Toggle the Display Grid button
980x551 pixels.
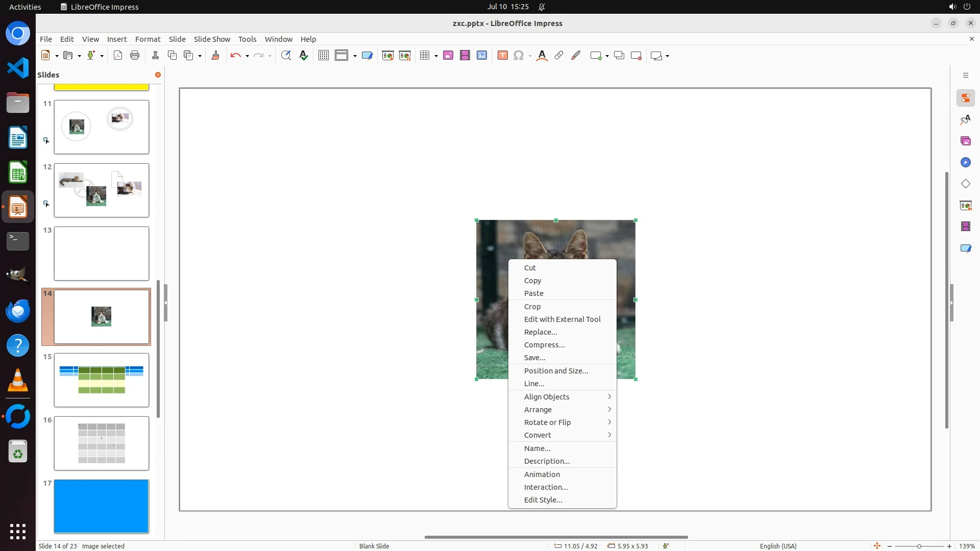pyautogui.click(x=323, y=56)
